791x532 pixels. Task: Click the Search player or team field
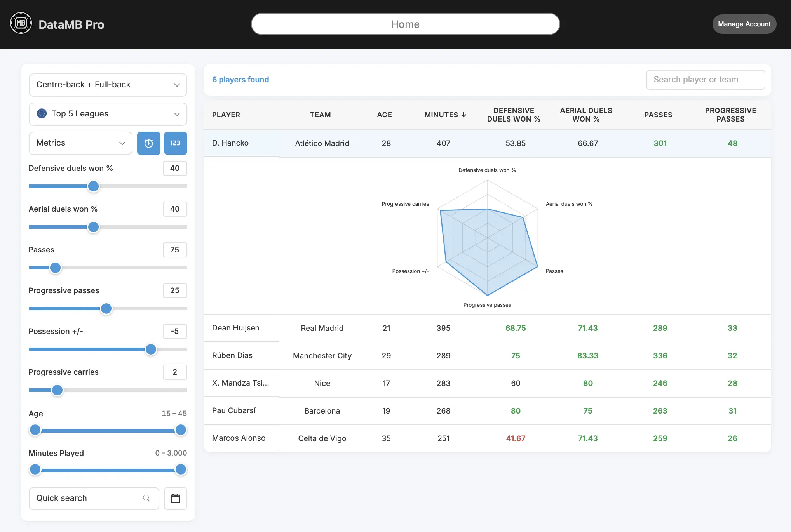[x=706, y=80]
